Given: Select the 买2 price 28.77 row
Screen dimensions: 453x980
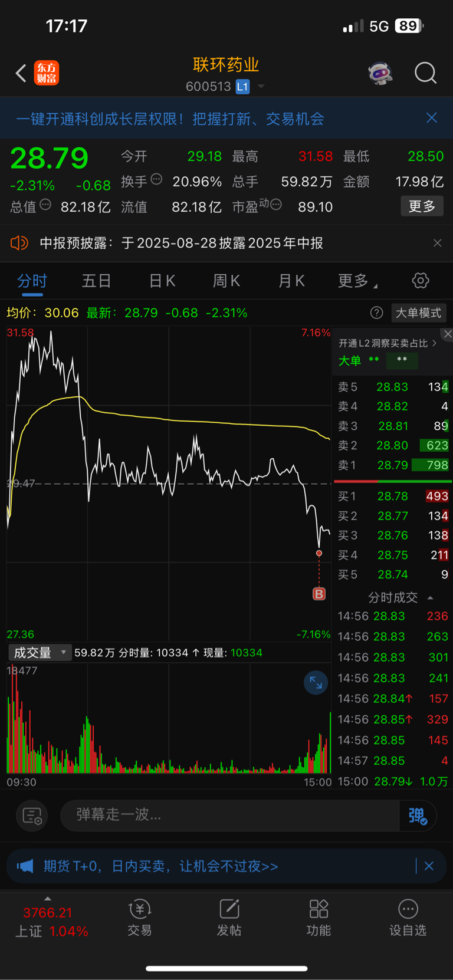Looking at the screenshot, I should [393, 516].
